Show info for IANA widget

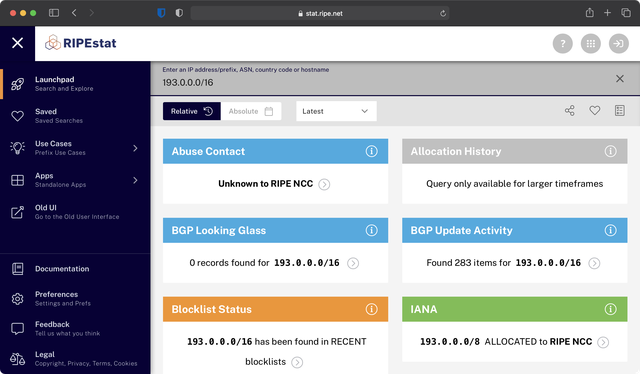(x=611, y=309)
